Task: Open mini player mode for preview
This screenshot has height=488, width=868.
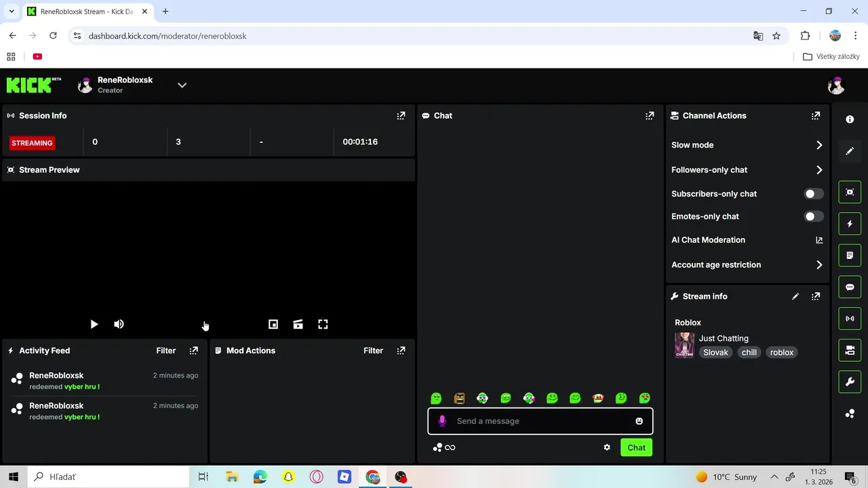Action: click(x=273, y=325)
